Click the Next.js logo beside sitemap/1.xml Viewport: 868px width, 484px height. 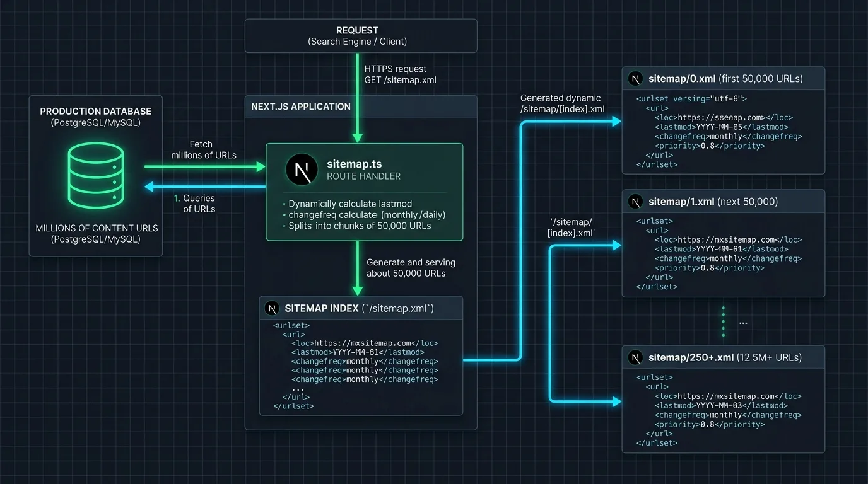(x=635, y=202)
